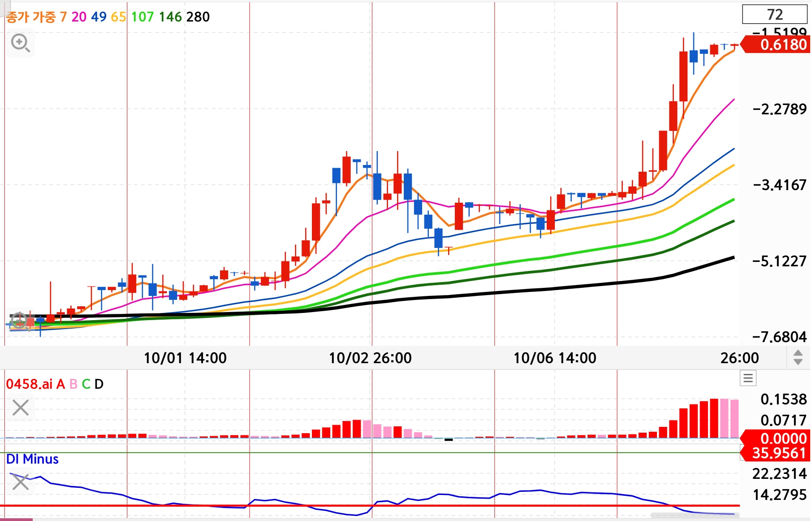812x521 pixels.
Task: Select the moving average period 20 label
Action: (x=79, y=17)
